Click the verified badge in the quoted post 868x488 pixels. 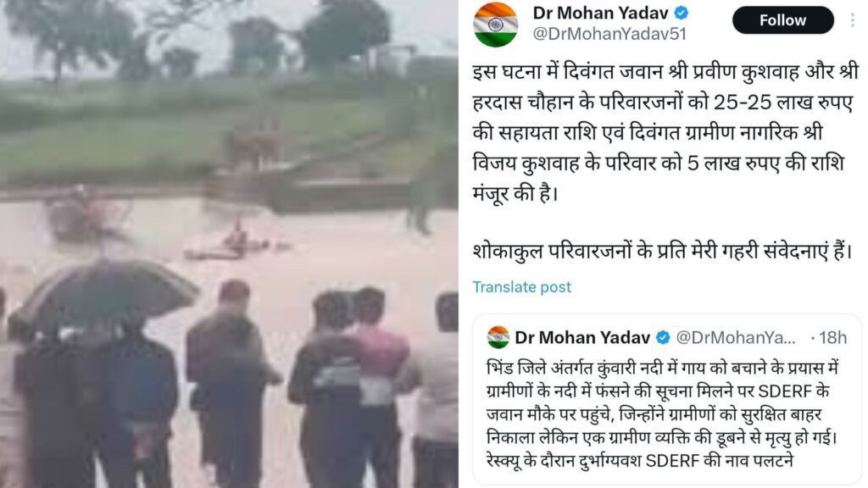point(663,337)
